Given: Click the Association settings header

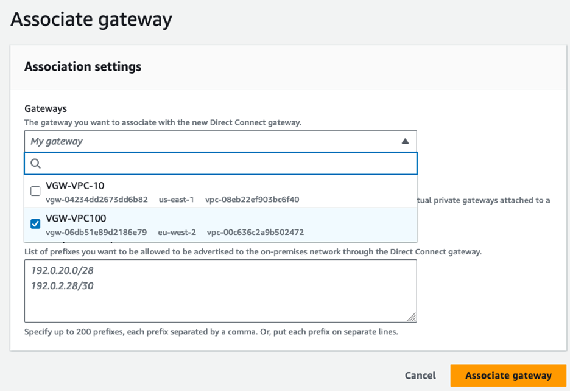Looking at the screenshot, I should click(x=83, y=67).
